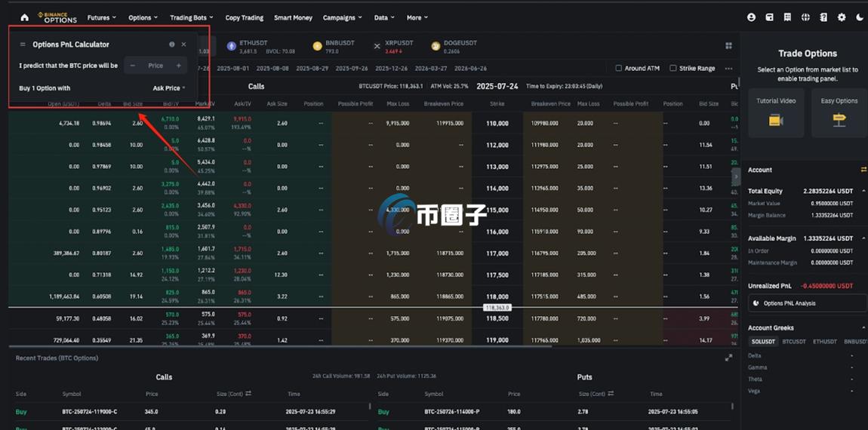The image size is (868, 430).
Task: Open the help question-mark icon
Action: [x=823, y=17]
